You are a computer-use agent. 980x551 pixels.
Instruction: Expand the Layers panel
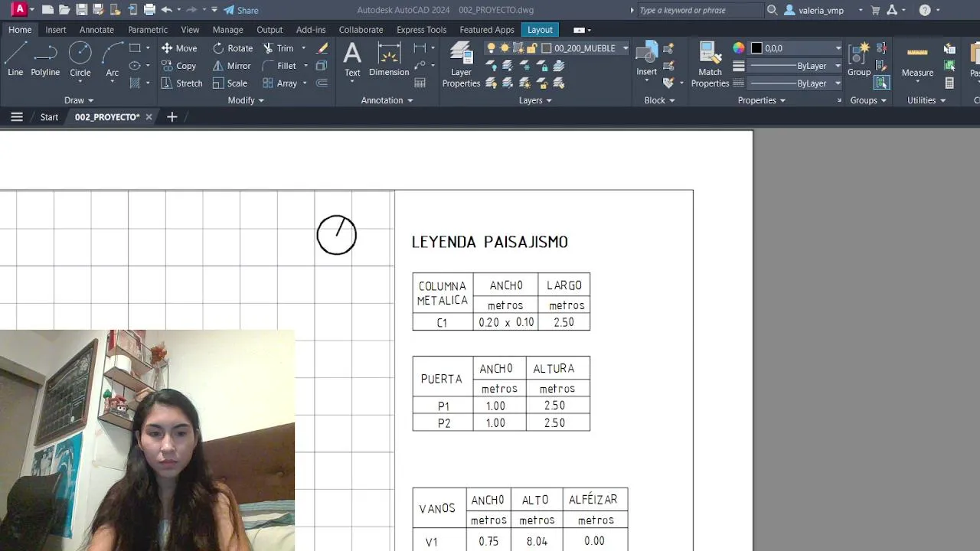(535, 100)
